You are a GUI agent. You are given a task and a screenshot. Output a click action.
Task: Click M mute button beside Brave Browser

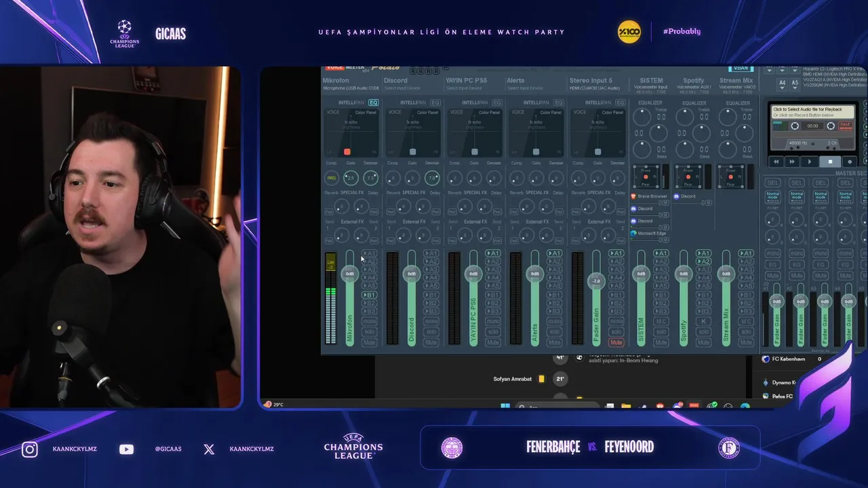(x=666, y=202)
